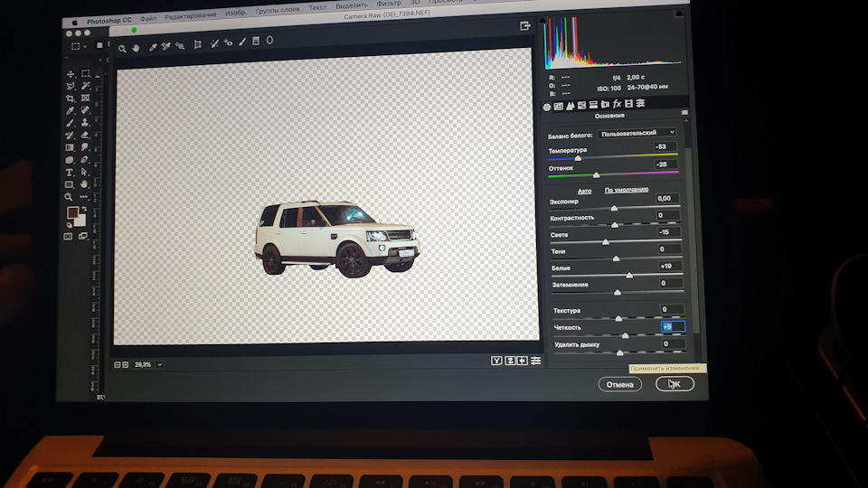Image resolution: width=868 pixels, height=488 pixels.
Task: Cycle before/after view with Y icon
Action: tap(496, 361)
